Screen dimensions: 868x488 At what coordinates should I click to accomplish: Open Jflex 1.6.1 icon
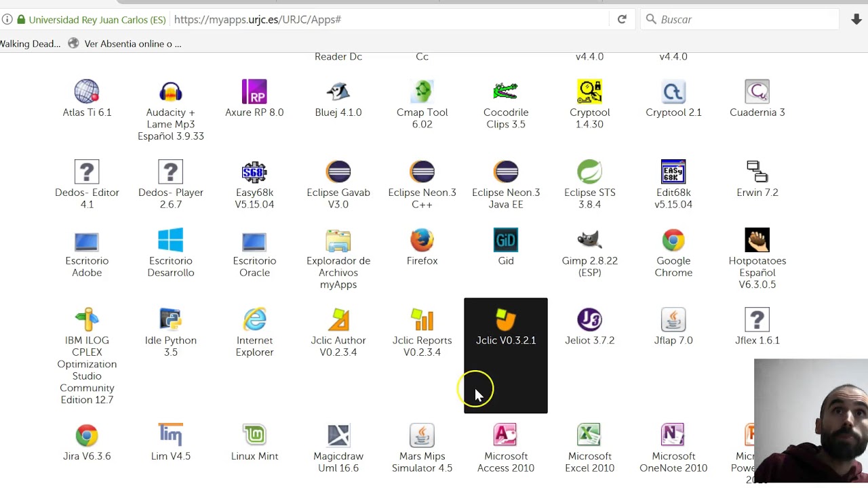tap(757, 320)
